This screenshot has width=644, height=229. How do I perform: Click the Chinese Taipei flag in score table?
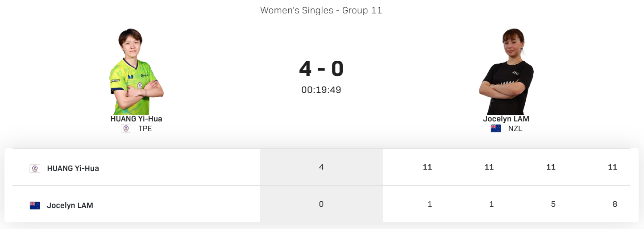click(x=35, y=168)
